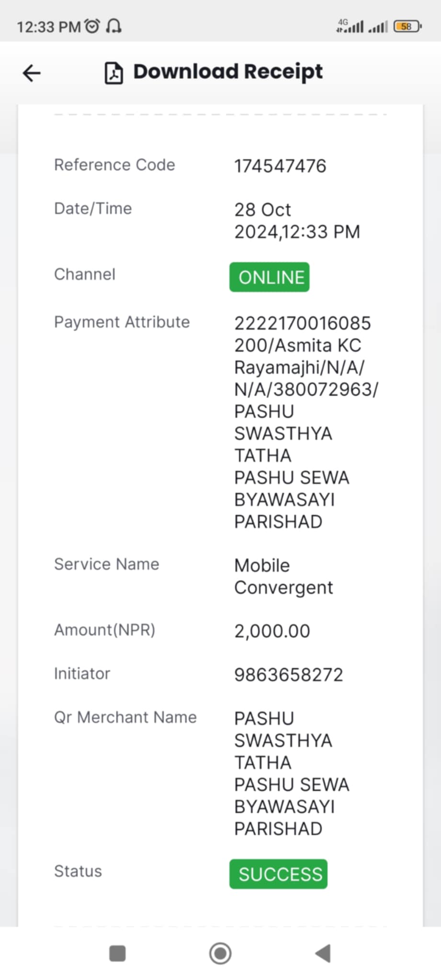Screen dimensions: 441x980
Task: Tap the 4G signal strength icon
Action: [350, 26]
